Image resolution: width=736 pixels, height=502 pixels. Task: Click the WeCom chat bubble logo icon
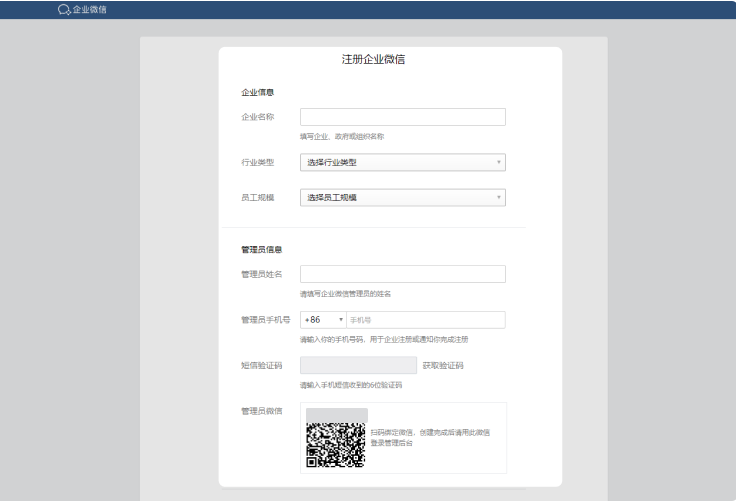click(64, 10)
